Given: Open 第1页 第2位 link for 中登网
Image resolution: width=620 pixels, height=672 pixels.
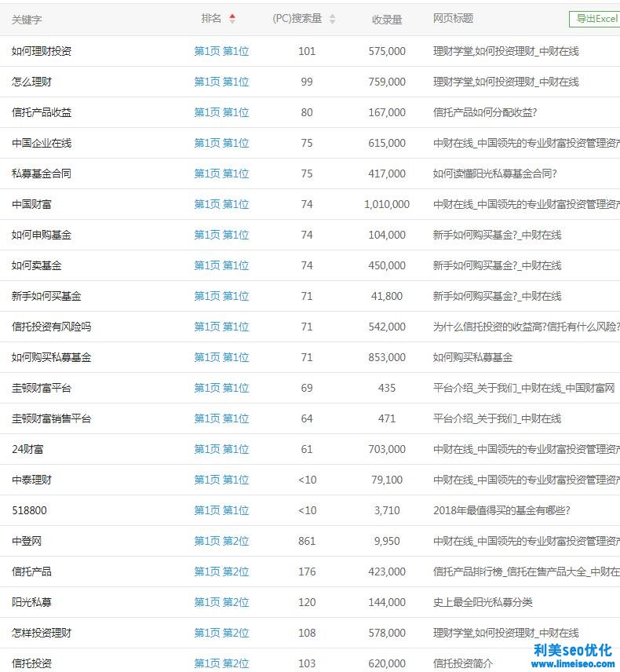Looking at the screenshot, I should tap(221, 541).
